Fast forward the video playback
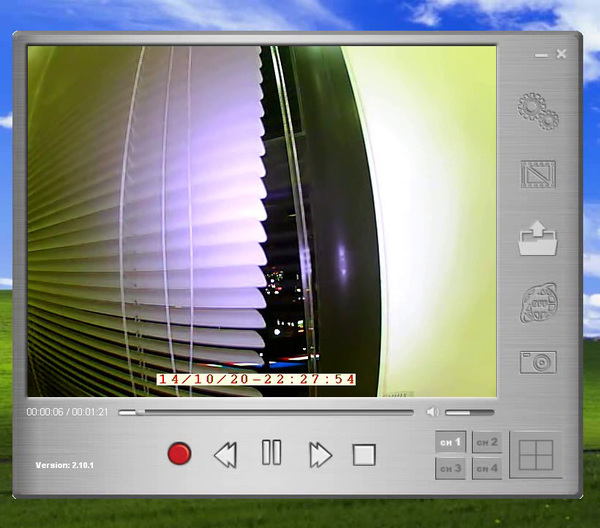 (319, 455)
